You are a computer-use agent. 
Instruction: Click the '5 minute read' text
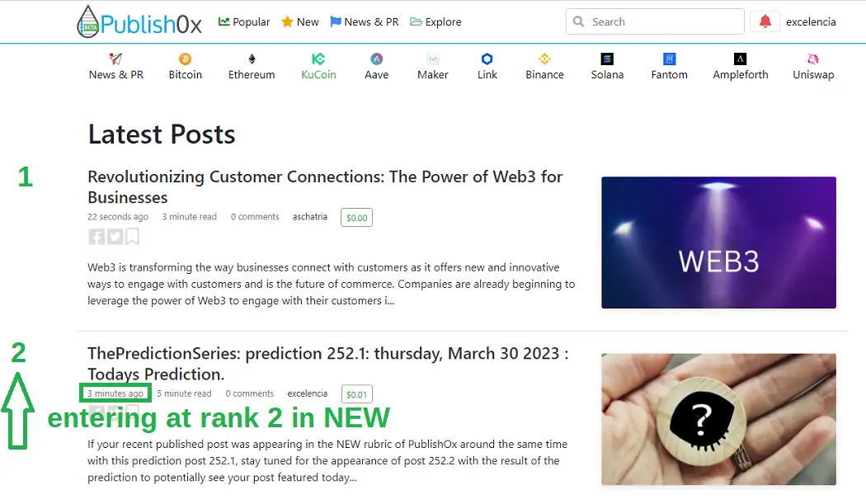(x=184, y=393)
